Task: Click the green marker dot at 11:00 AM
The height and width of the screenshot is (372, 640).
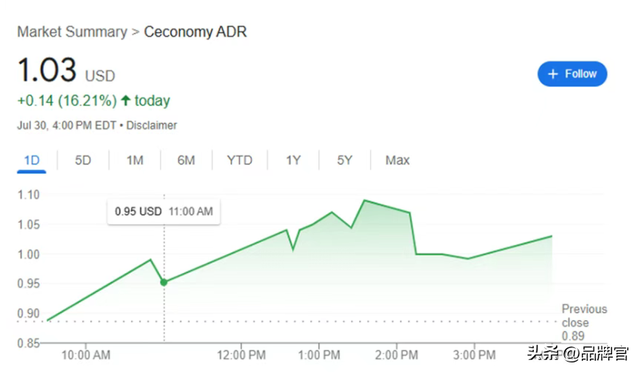Action: 164,282
